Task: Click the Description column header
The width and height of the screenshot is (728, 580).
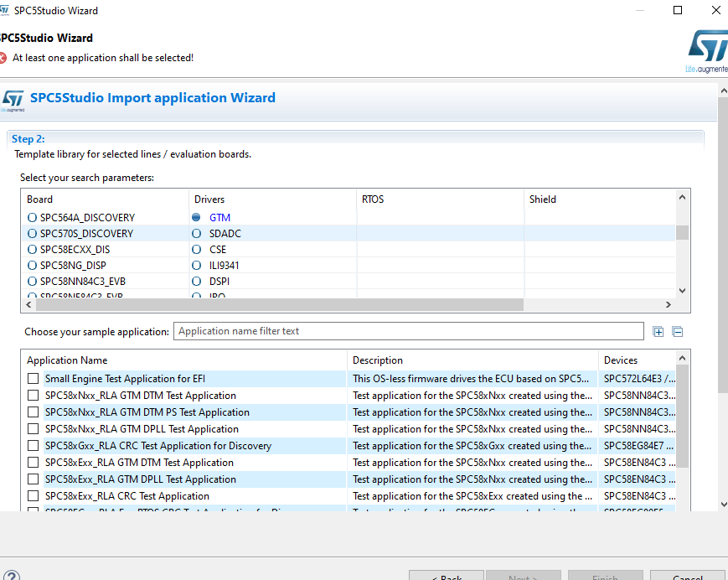Action: coord(472,360)
